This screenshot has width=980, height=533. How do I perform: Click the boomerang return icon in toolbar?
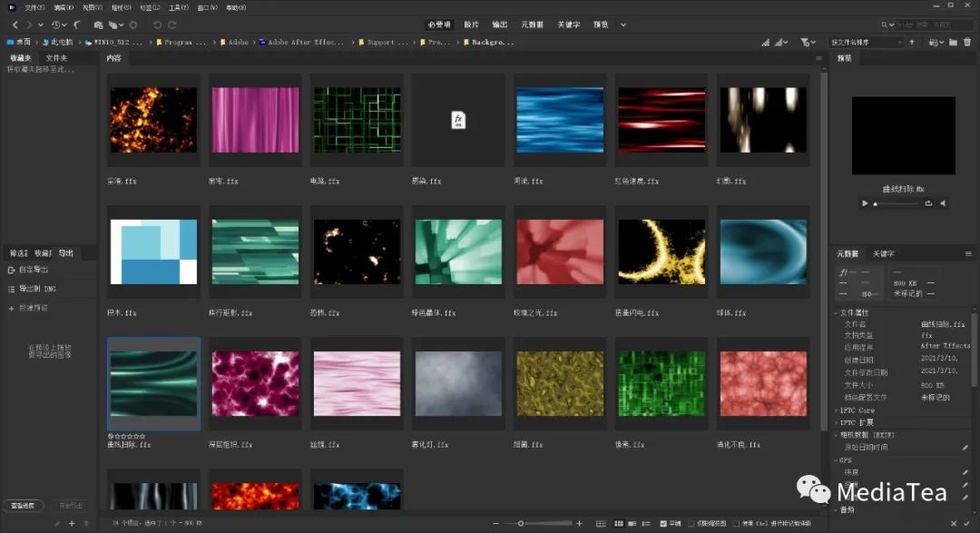[77, 25]
